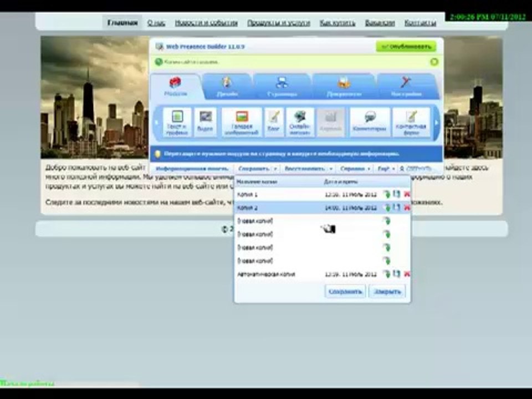This screenshot has width=532, height=399.
Task: Choose the Контактная форма module
Action: click(x=411, y=123)
